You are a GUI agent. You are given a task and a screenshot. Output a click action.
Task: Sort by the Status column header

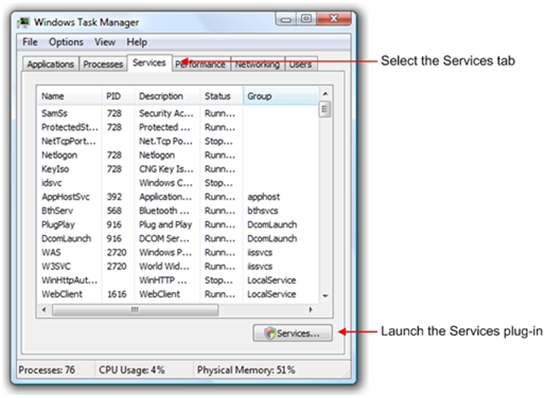pos(221,96)
